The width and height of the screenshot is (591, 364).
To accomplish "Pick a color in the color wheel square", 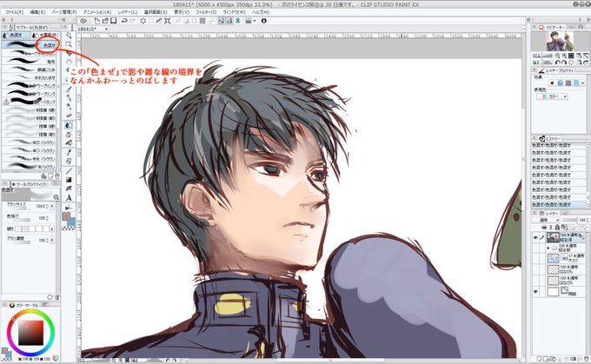I will (31, 333).
